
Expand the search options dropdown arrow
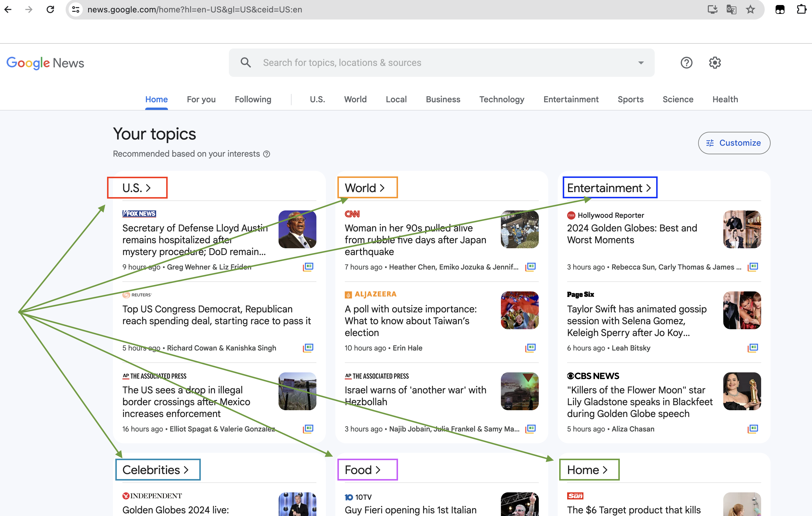641,63
